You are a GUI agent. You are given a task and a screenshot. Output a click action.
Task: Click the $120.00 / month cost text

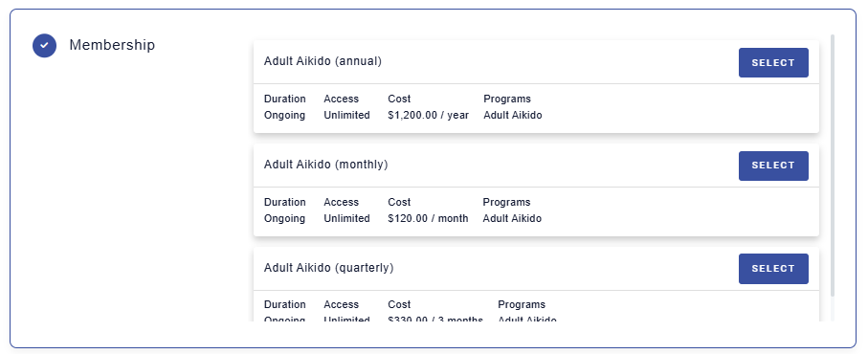click(428, 218)
